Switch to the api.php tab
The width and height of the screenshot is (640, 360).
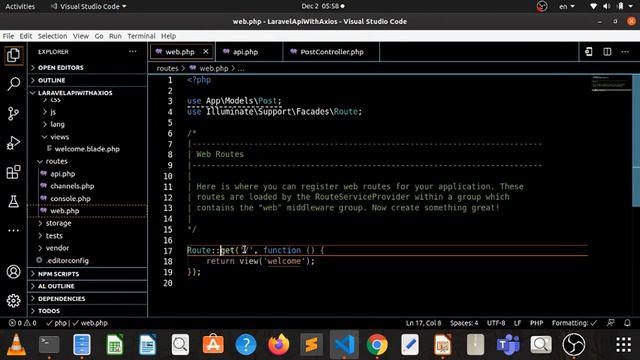tap(249, 52)
